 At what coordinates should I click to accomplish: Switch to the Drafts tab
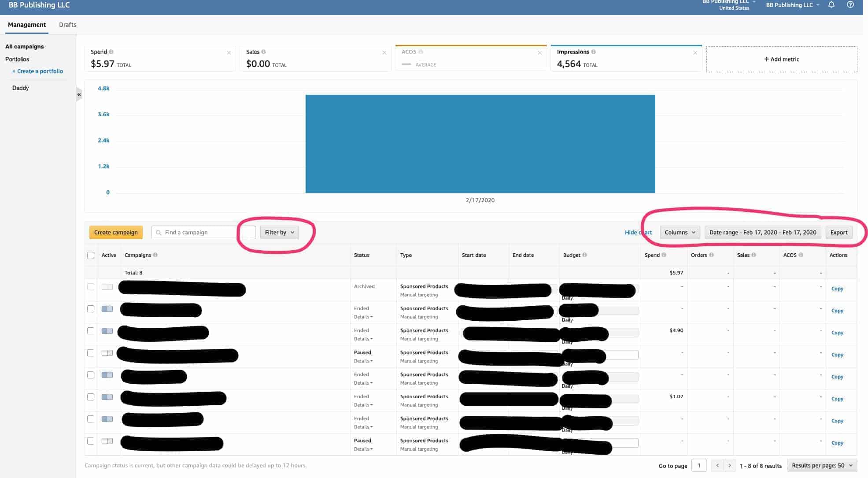click(67, 25)
